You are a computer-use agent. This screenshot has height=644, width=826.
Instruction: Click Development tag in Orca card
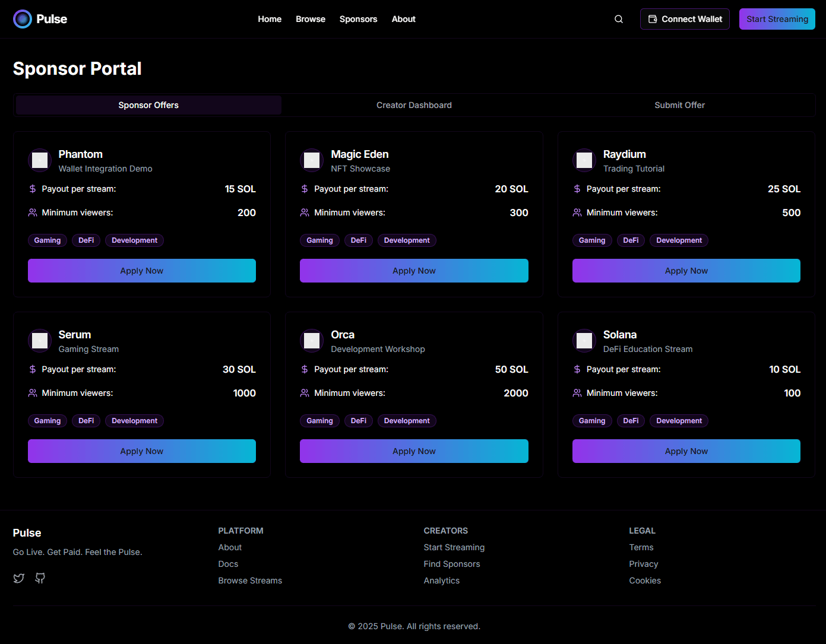pos(407,421)
